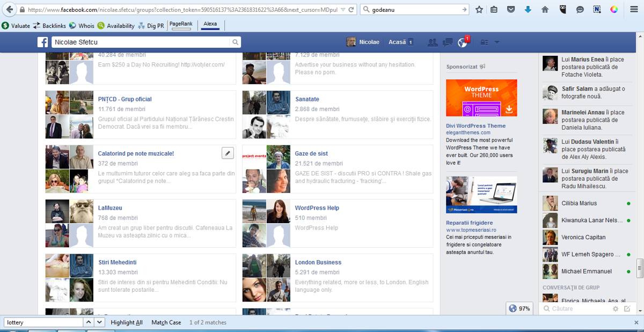This screenshot has width=644, height=332.
Task: Reload the page using the refresh icon
Action: coord(351,10)
